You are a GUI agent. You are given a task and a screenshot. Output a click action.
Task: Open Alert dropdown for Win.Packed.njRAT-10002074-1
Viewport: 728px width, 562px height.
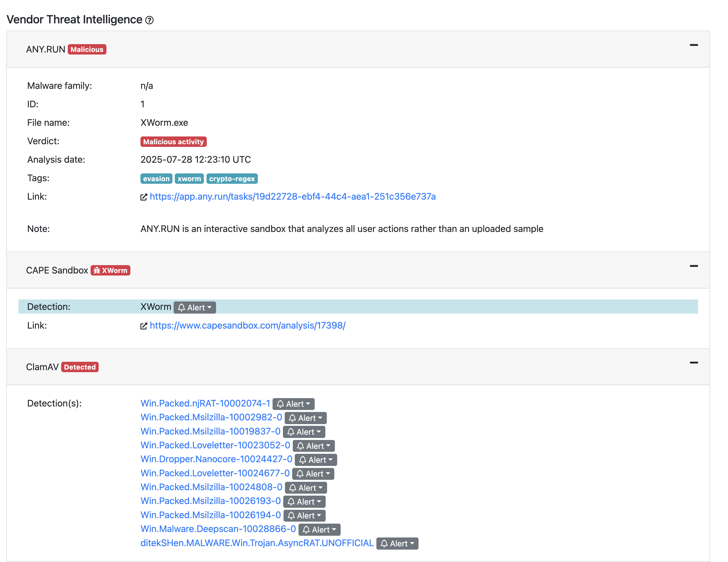tap(293, 404)
